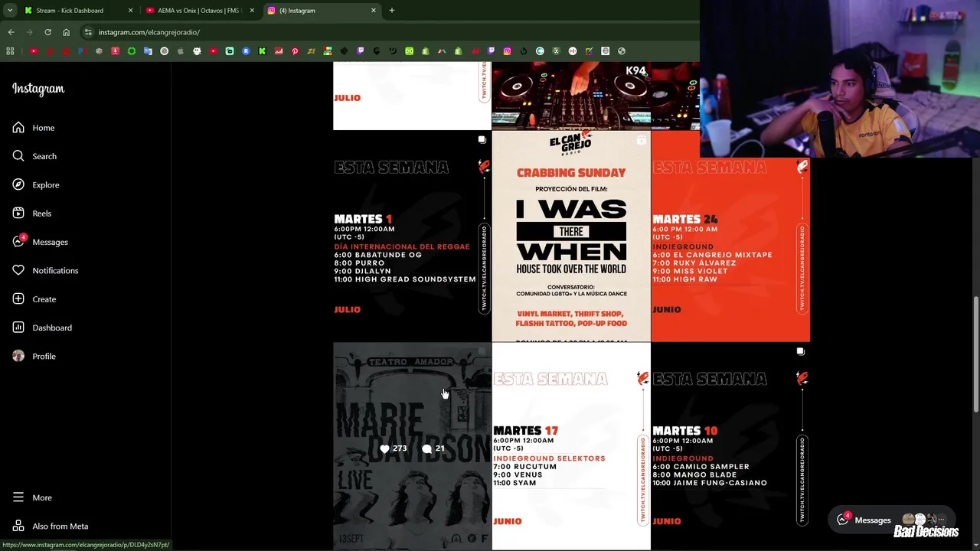Open the Duolingo owl bookmark
The image size is (980, 551).
pos(409,51)
